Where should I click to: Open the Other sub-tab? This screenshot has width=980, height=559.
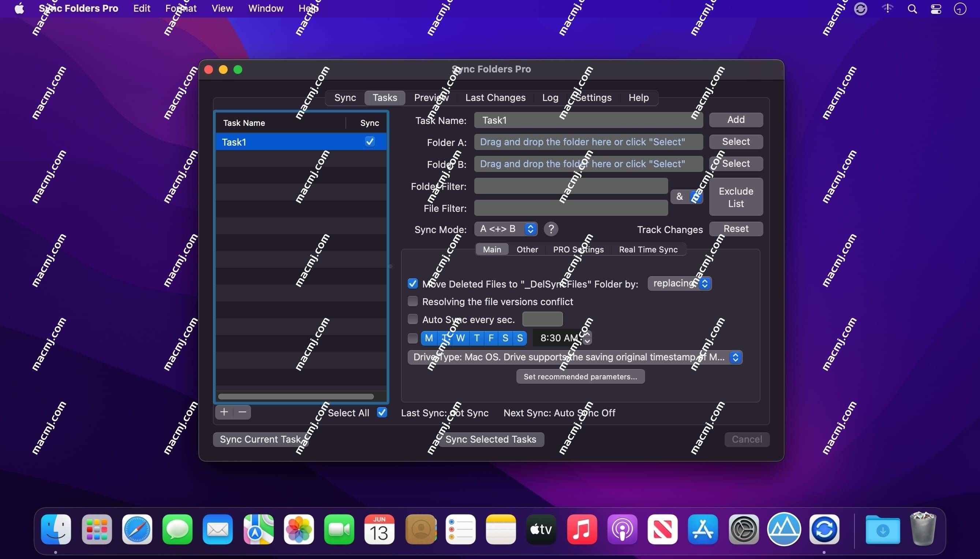tap(527, 250)
